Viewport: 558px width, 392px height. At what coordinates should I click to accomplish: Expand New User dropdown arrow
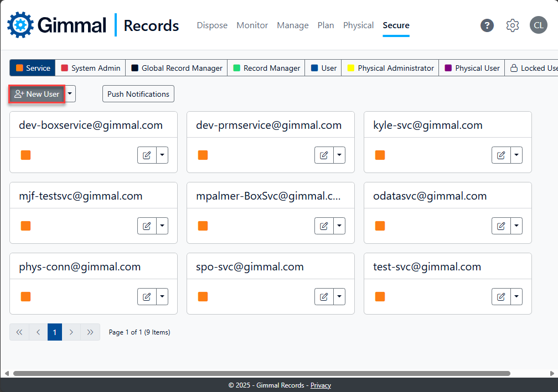click(x=70, y=94)
